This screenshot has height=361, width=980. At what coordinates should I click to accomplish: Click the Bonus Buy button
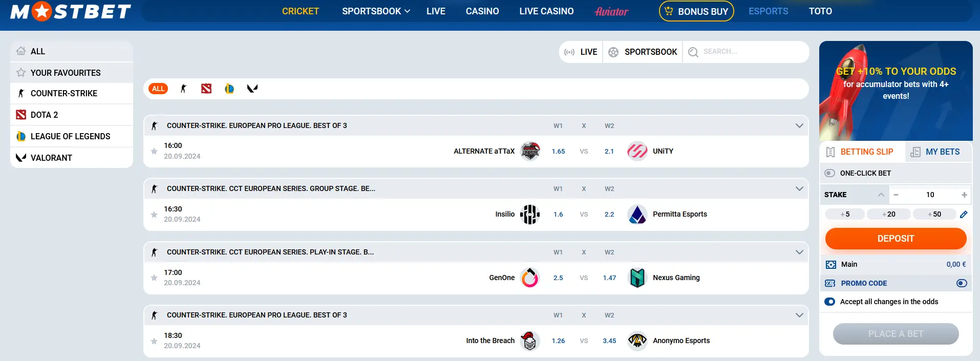tap(696, 11)
